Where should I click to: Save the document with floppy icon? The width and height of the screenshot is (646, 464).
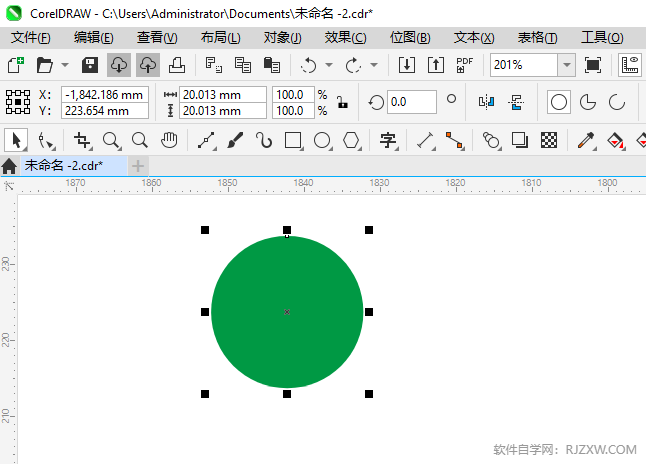click(90, 65)
